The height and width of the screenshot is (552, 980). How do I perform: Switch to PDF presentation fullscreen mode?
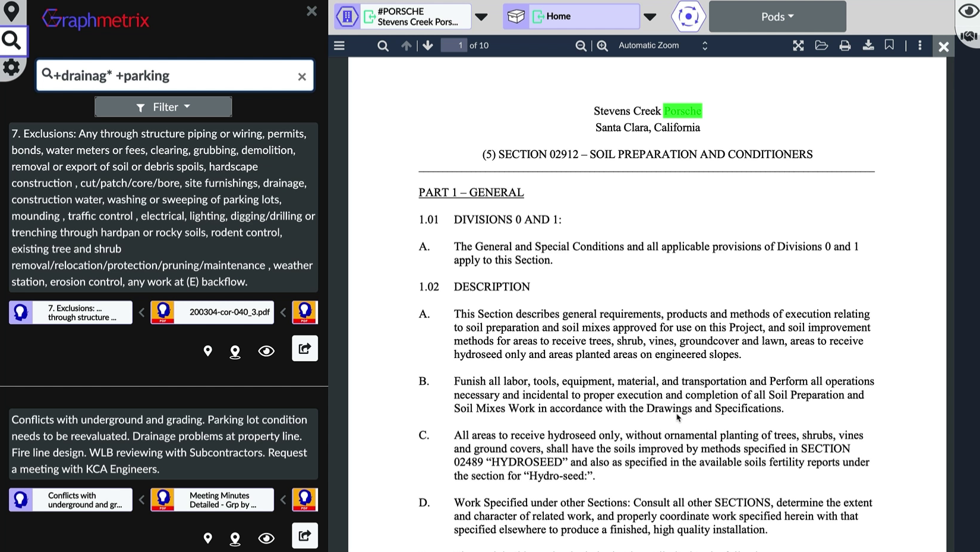click(798, 46)
